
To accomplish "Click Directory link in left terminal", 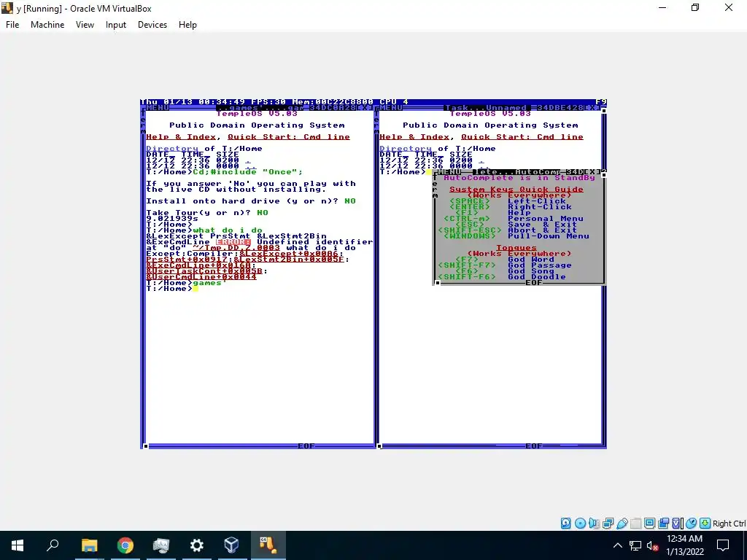I will point(172,149).
